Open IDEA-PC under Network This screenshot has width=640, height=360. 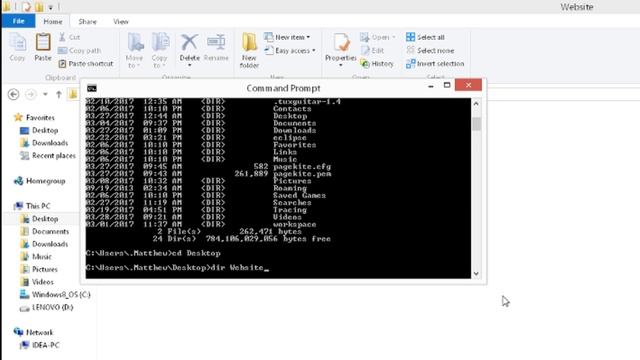coord(40,345)
